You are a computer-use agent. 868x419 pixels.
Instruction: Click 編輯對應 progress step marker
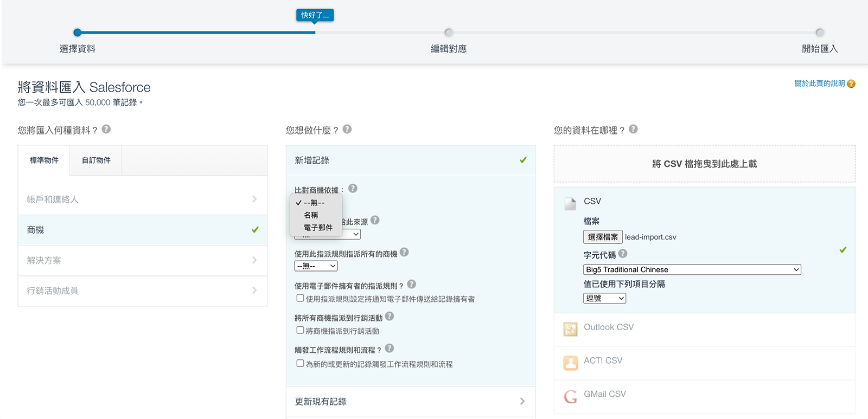[x=449, y=33]
